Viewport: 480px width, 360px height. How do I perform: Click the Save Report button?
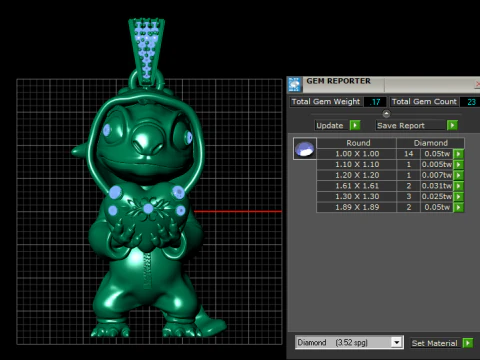click(x=411, y=125)
